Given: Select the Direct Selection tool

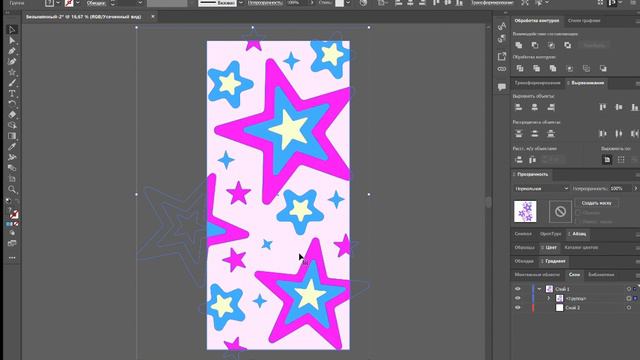Looking at the screenshot, I should pos(12,40).
